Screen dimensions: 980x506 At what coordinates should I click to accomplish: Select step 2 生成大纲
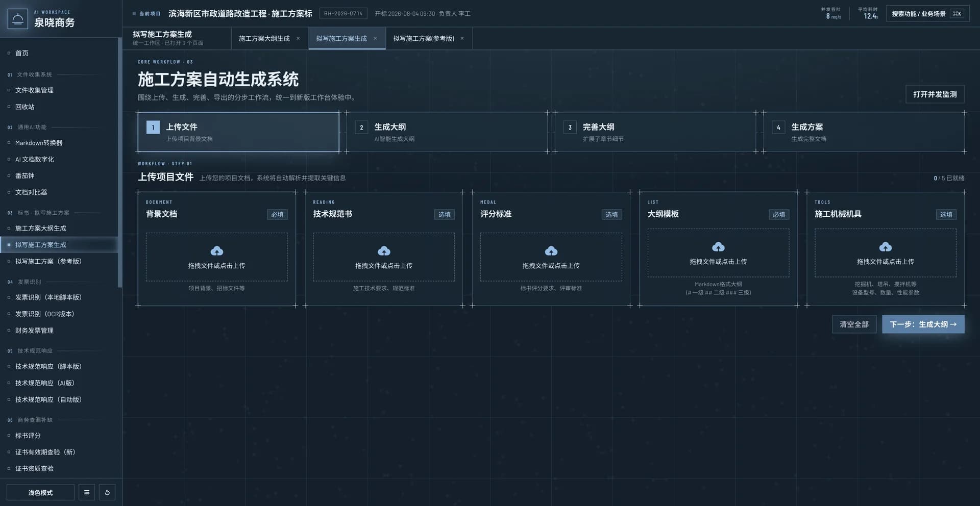[x=447, y=132]
